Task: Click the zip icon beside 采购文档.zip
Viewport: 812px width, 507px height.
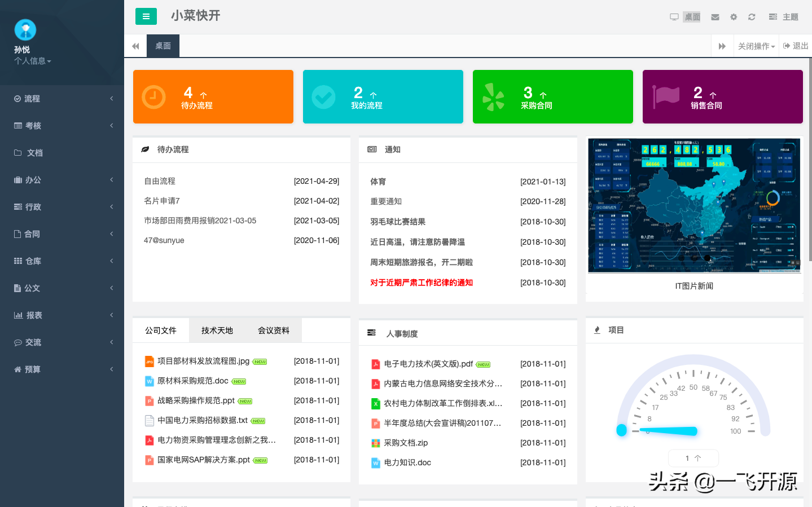Action: tap(376, 443)
